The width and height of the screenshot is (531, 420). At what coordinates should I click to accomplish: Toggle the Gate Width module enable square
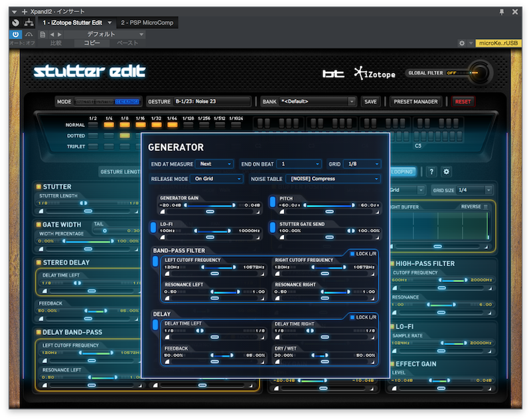click(38, 224)
